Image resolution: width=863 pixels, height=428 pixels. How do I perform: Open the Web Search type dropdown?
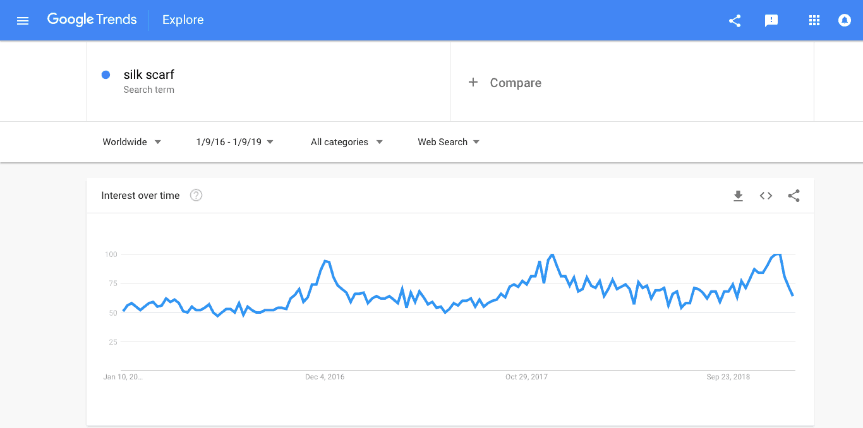[449, 142]
